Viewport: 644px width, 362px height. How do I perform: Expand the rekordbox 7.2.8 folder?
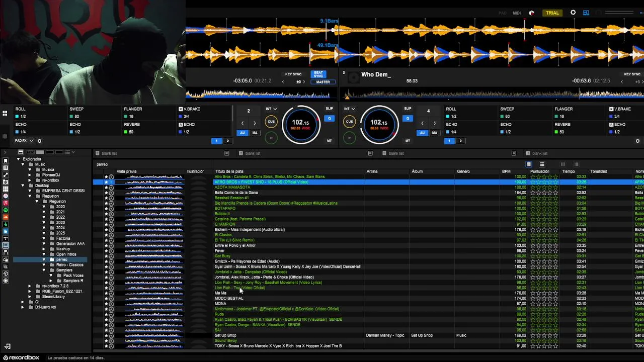[x=30, y=286]
